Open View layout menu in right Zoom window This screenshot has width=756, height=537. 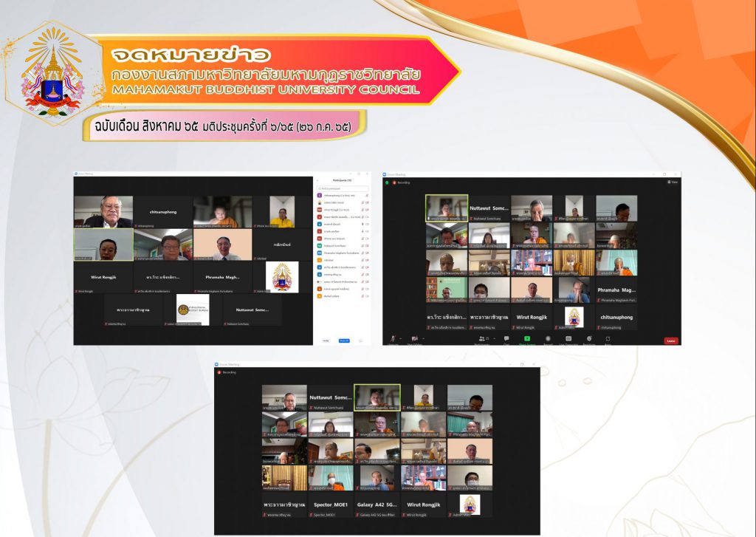[673, 182]
